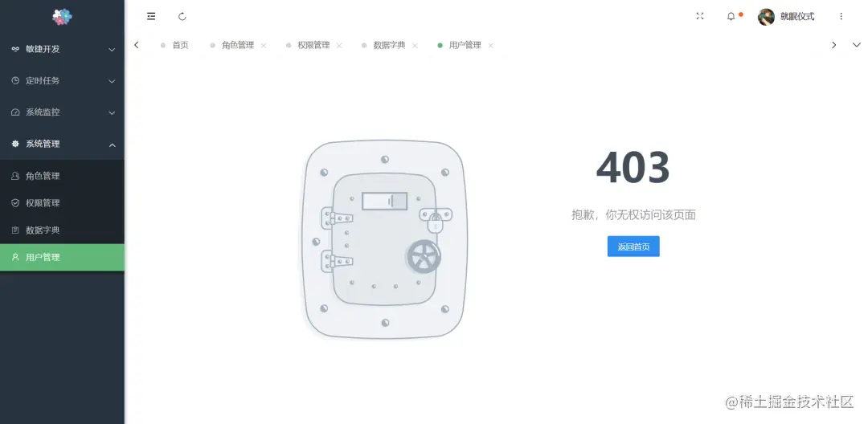Click the user avatar picture
Image resolution: width=868 pixels, height=424 pixels.
(766, 17)
